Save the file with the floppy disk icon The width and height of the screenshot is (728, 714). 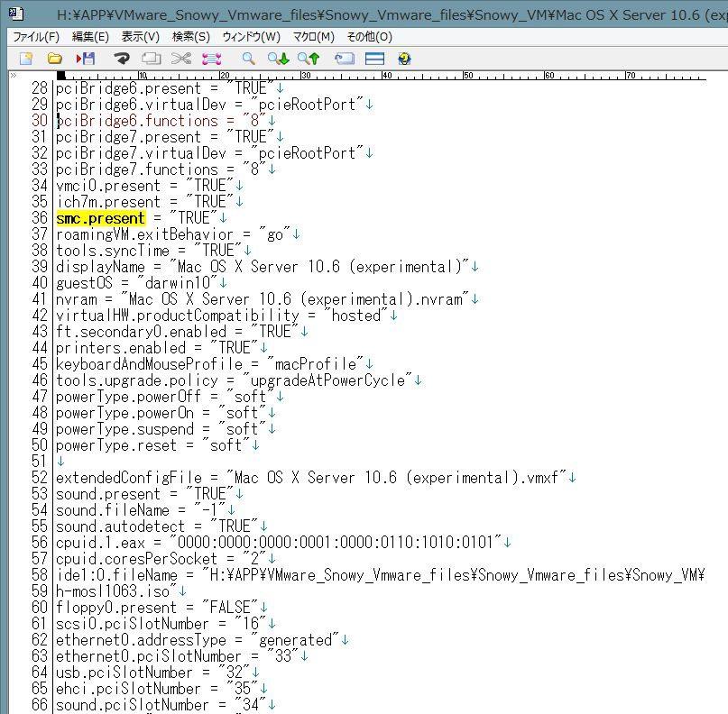[x=86, y=59]
